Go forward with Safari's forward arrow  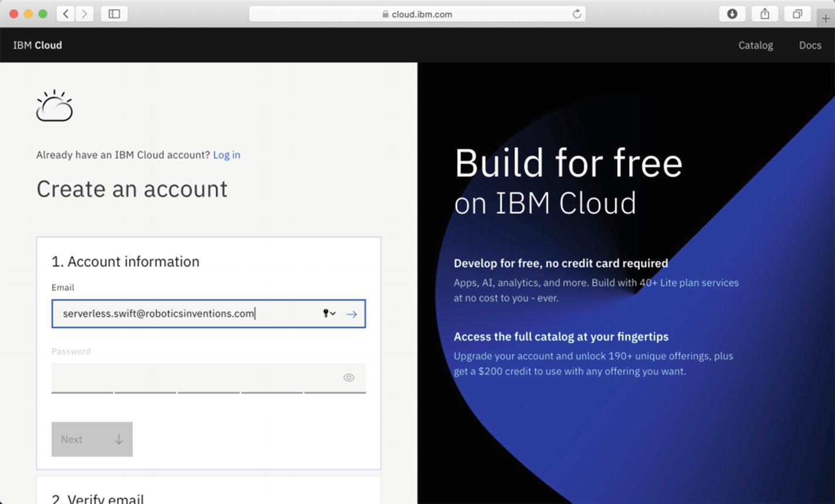click(x=84, y=14)
